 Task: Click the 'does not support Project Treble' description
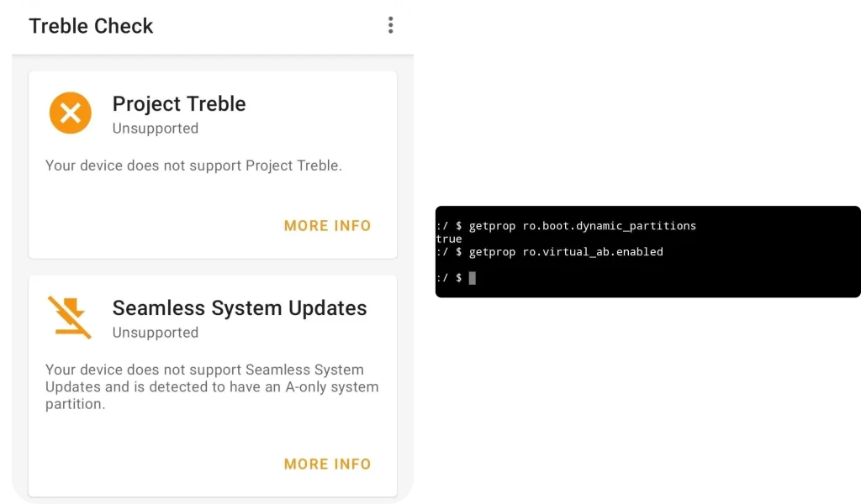click(193, 165)
